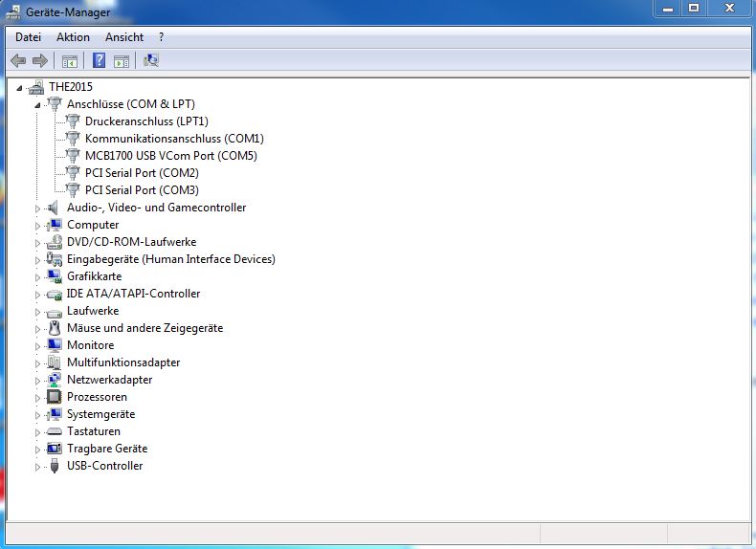Click the Mäuse mouse icon
Viewport: 756px width, 549px height.
(x=55, y=328)
